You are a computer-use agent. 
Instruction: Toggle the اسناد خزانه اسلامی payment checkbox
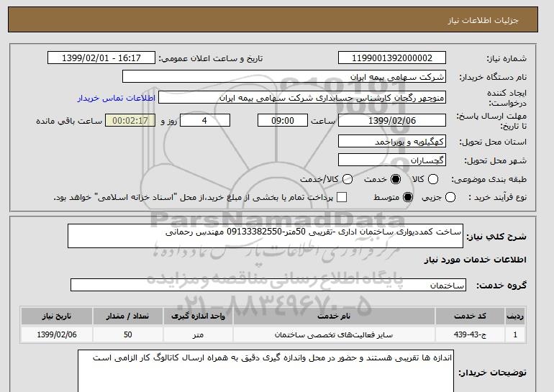click(342, 197)
